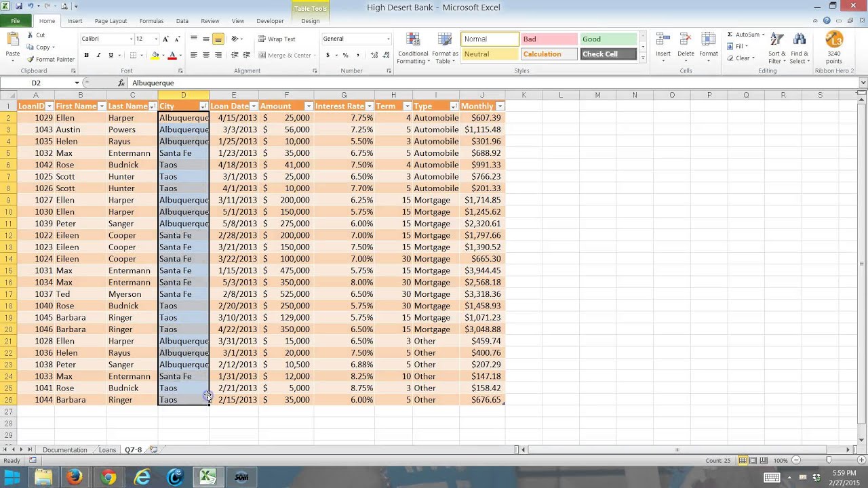Decrease font size with Shrink Font
868x488 pixels.
pos(177,39)
